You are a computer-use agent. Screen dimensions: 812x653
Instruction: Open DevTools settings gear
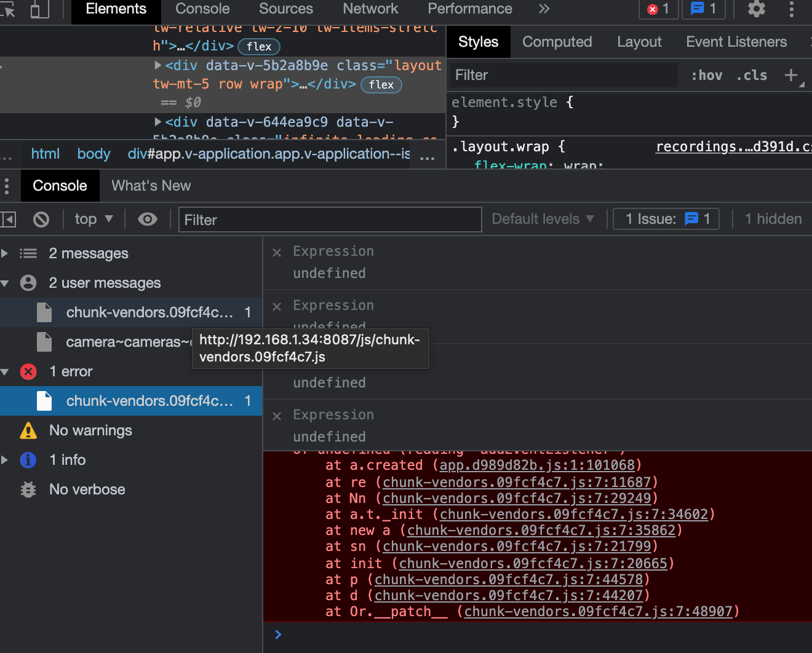tap(756, 9)
